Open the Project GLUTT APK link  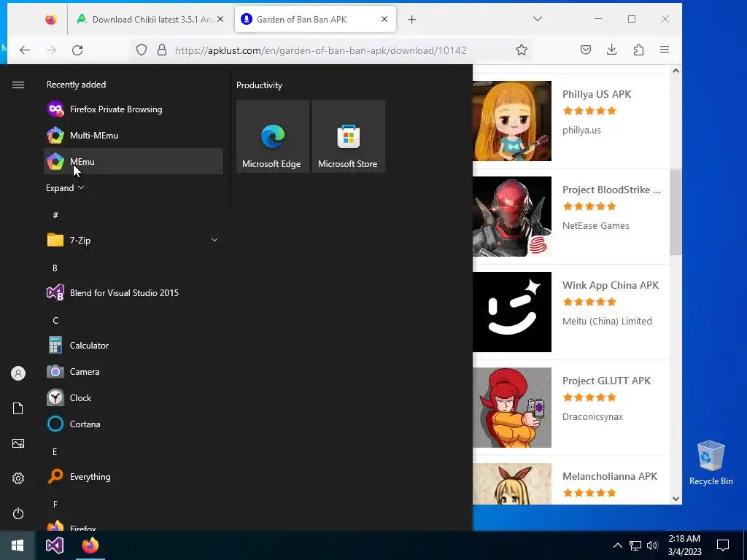[606, 381]
